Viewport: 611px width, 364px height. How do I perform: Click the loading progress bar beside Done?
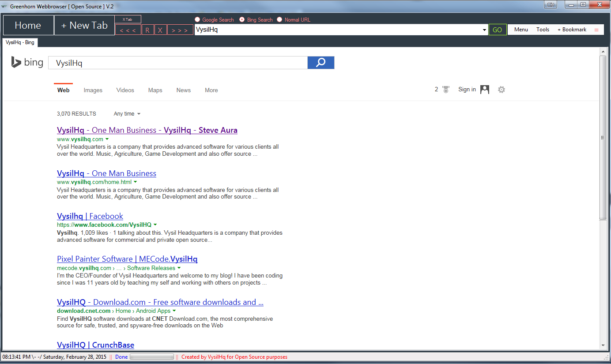coord(151,356)
